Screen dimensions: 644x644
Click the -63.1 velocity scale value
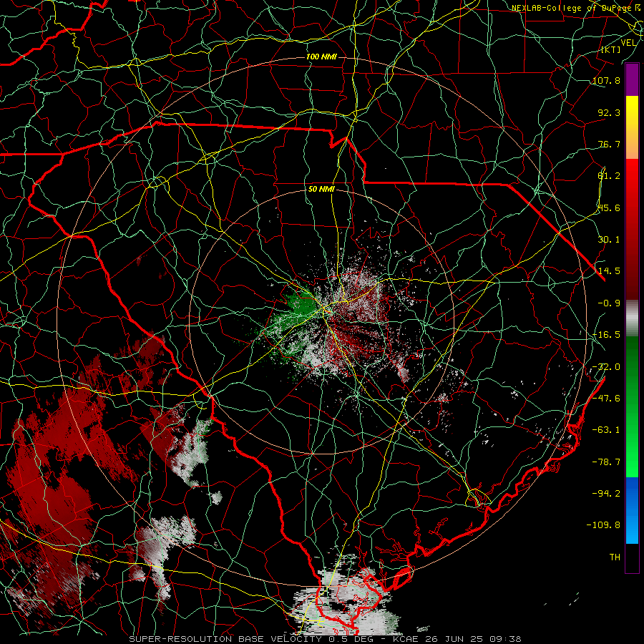tap(606, 430)
